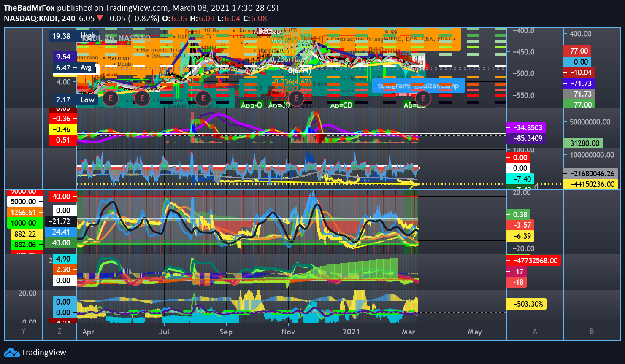
Task: Click the Sep date on time axis
Action: [226, 332]
